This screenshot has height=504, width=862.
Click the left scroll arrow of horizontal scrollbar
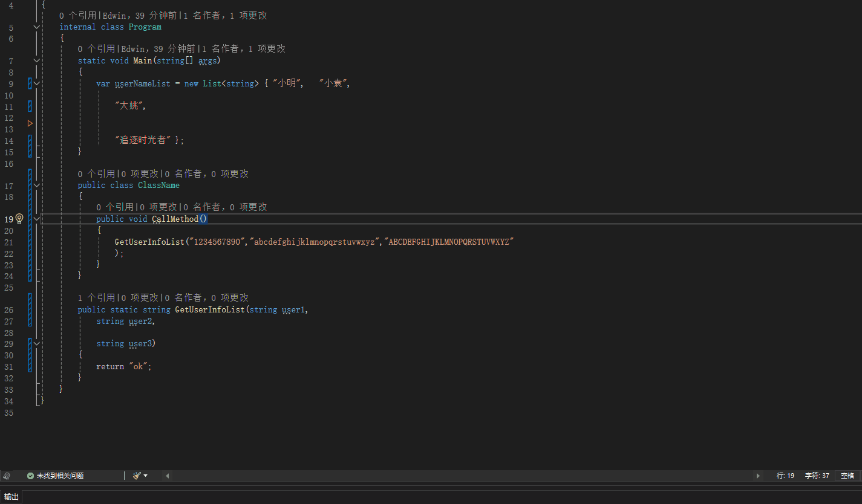click(168, 476)
